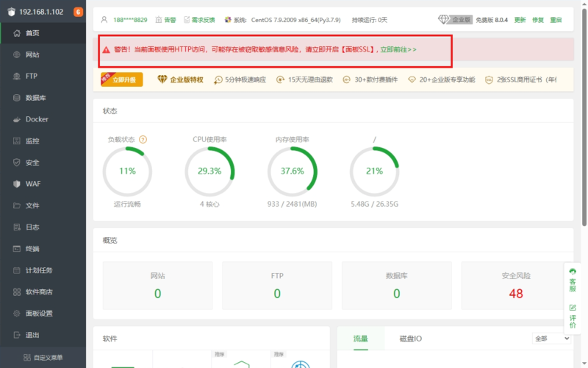588x368 pixels.
Task: Click the 30+款付费插件 feature icon
Action: click(346, 79)
